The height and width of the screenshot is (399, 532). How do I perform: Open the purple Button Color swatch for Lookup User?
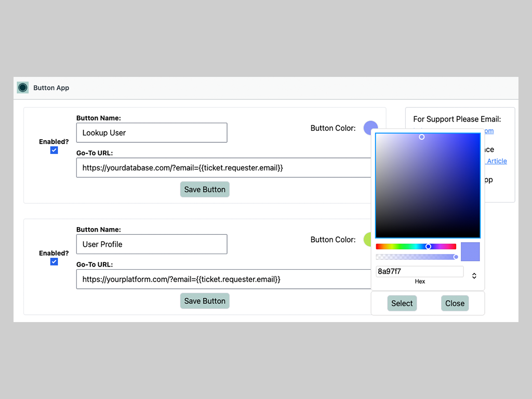(x=370, y=127)
